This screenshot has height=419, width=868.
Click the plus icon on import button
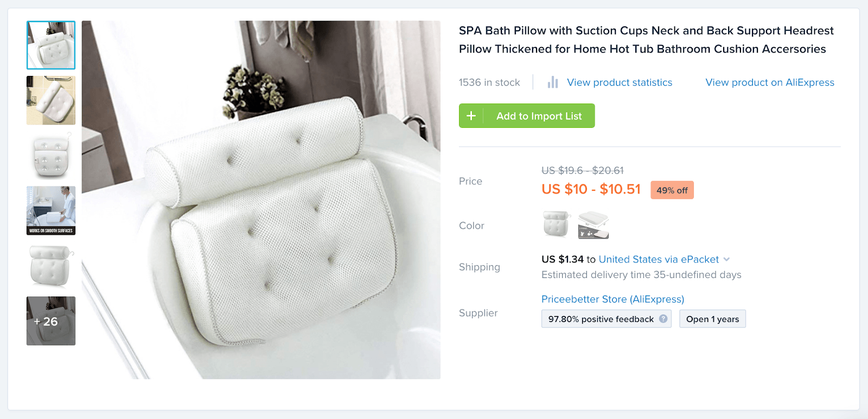pos(471,116)
